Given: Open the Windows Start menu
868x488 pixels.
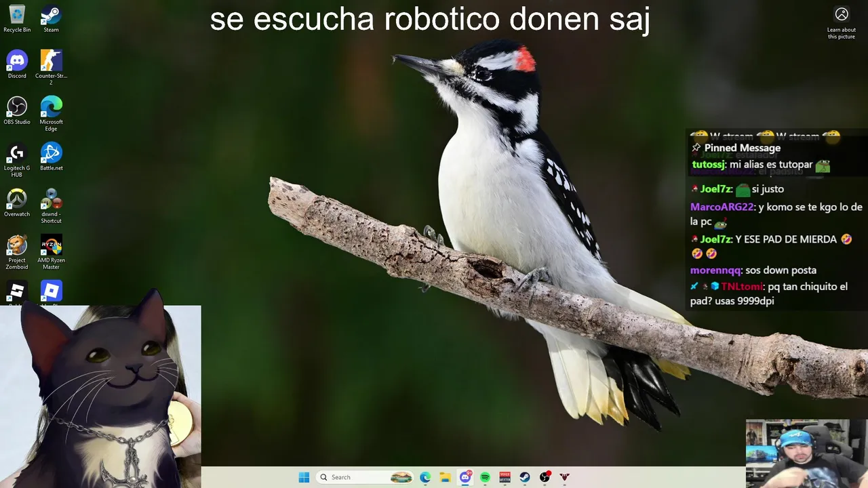Looking at the screenshot, I should [304, 477].
